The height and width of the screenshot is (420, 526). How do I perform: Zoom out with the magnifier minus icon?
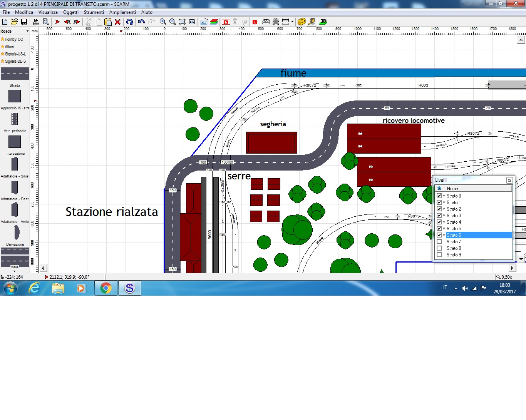[173, 22]
